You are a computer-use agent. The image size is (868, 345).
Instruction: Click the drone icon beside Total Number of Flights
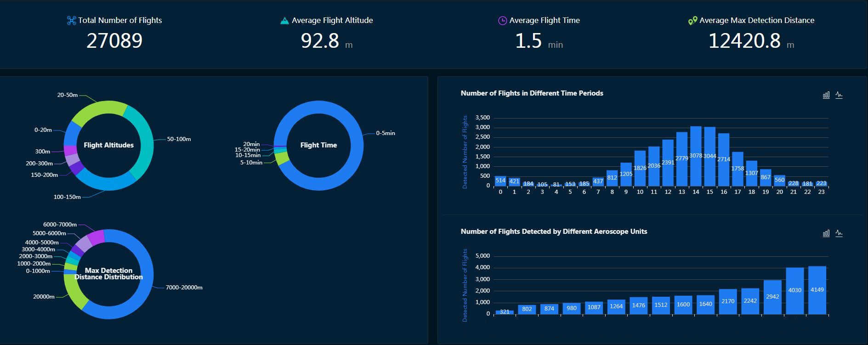pyautogui.click(x=71, y=20)
